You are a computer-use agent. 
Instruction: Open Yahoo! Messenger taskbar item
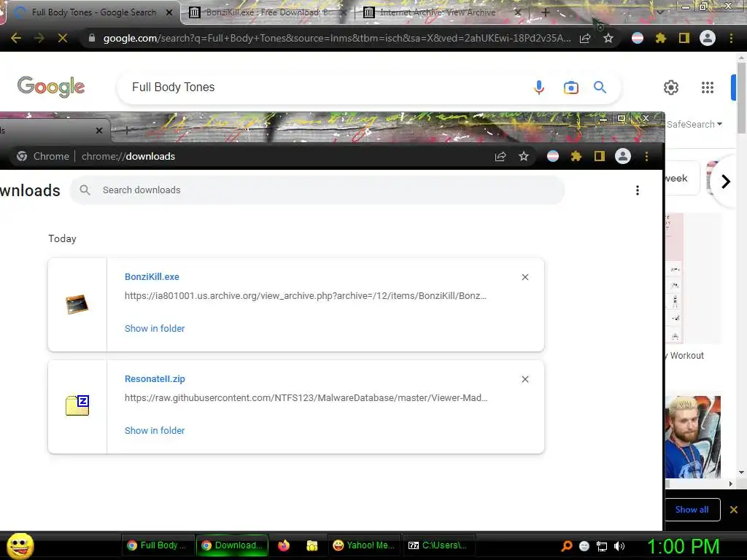[365, 545]
